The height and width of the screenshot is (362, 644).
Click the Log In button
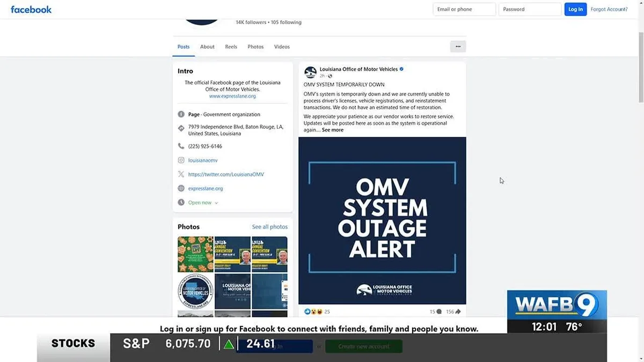575,9
